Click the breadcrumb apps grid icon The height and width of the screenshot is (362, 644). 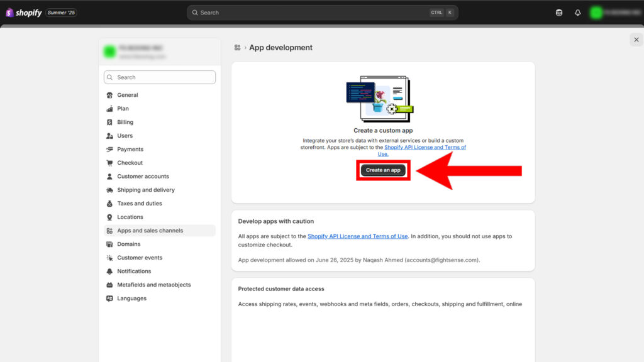tap(237, 48)
